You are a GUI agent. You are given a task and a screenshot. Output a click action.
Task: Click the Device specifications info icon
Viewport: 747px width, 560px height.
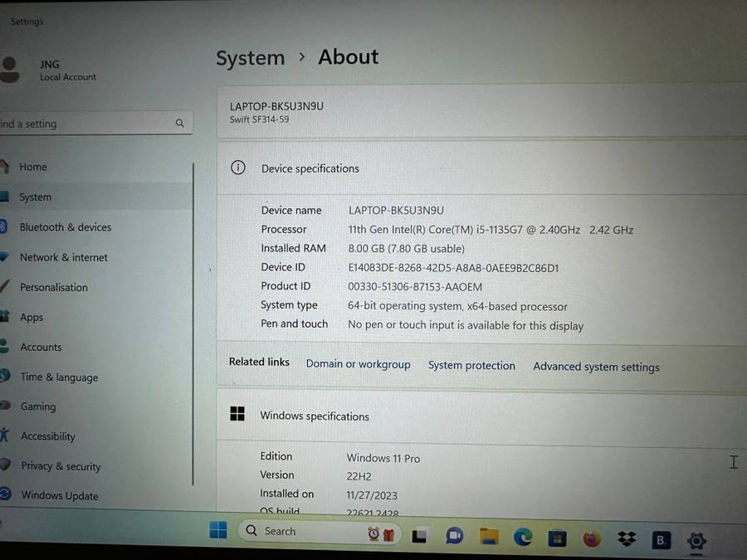(238, 168)
